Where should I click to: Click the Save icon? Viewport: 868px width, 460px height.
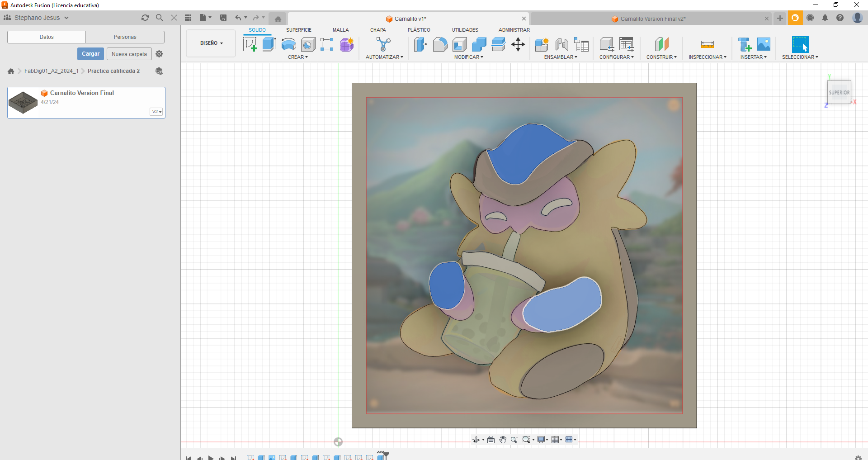coord(223,18)
